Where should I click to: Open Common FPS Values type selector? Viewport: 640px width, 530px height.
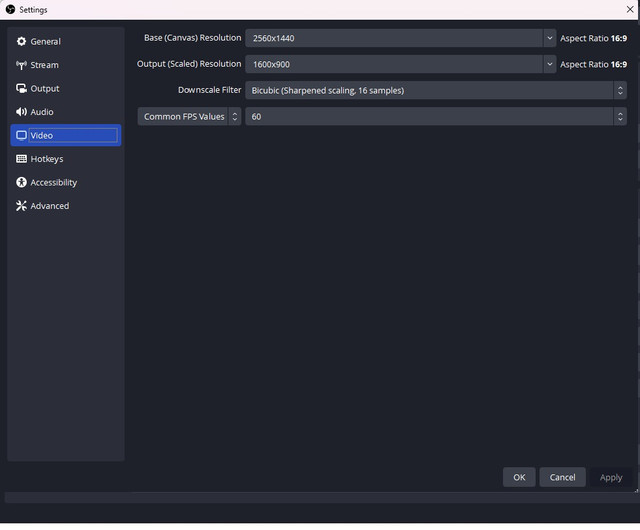189,116
